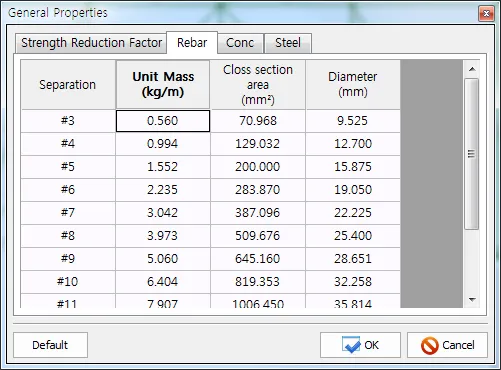Screen dimensions: 501x370
Task: Select the diameter cell 25.400
Action: [x=353, y=236]
